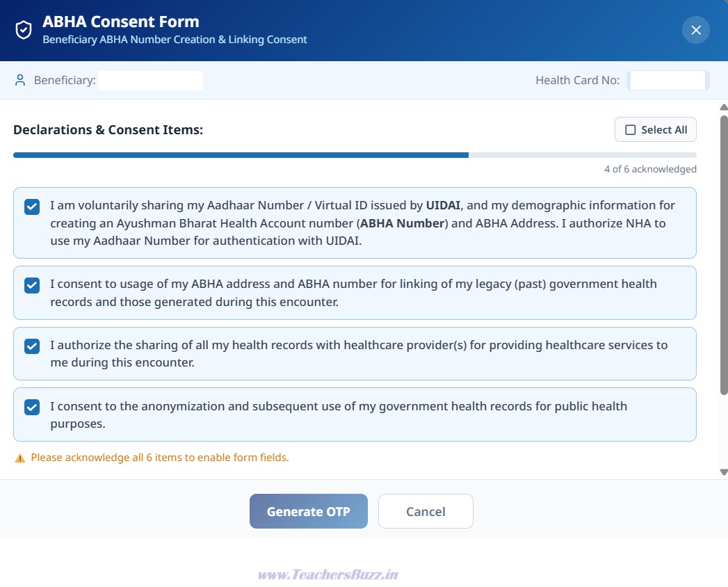Click the TeachersBuzz.in watermark link
The image size is (728, 587).
(x=327, y=575)
